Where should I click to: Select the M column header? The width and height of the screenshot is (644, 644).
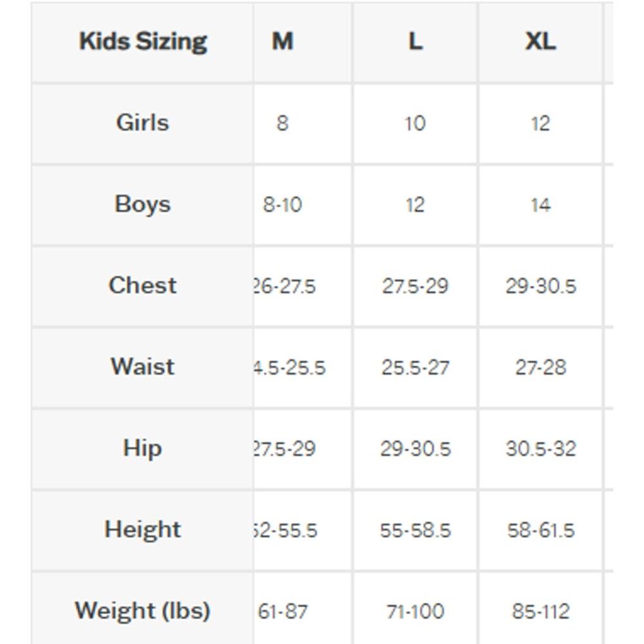pyautogui.click(x=283, y=42)
